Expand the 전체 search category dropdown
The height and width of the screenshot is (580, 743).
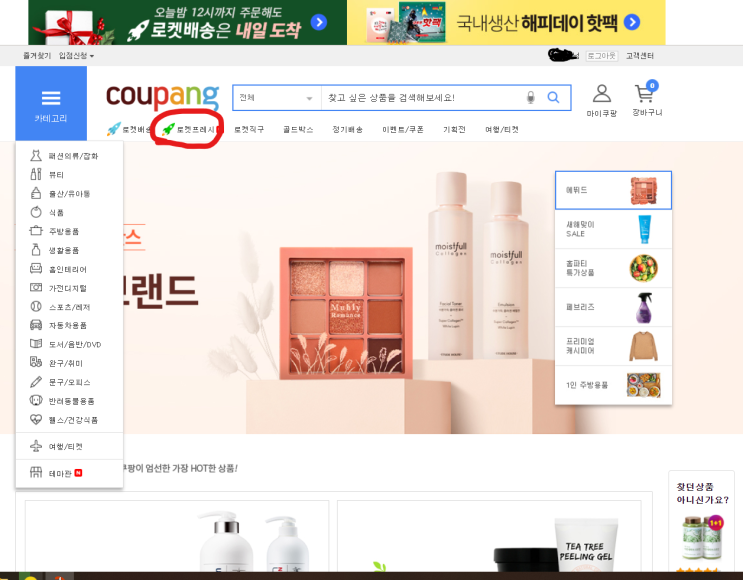point(277,98)
